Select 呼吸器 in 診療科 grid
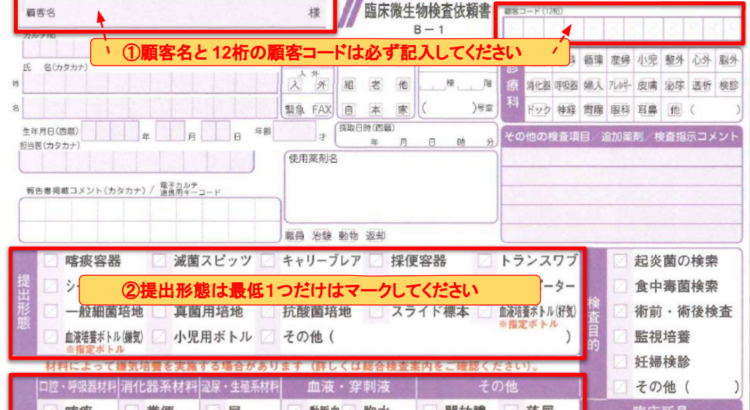Image resolution: width=750 pixels, height=410 pixels. [566, 85]
